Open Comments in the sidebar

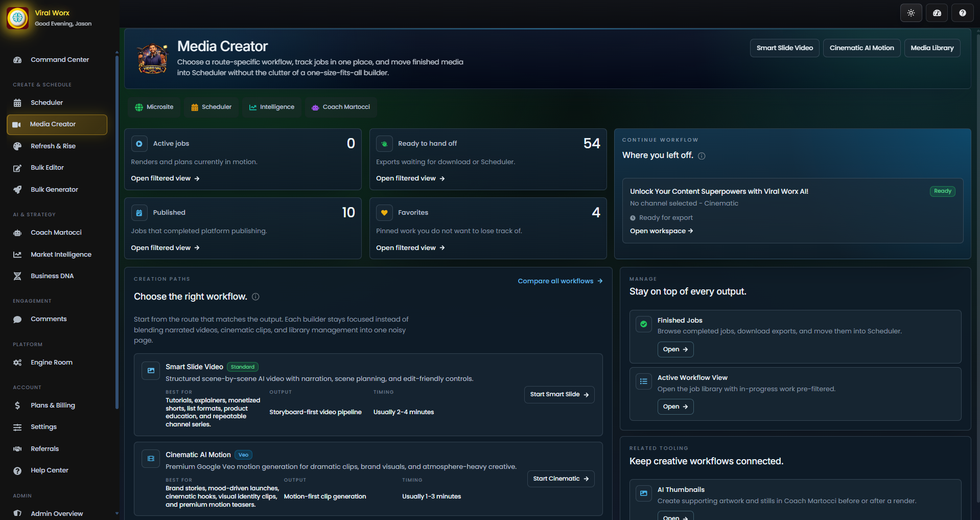point(57,319)
